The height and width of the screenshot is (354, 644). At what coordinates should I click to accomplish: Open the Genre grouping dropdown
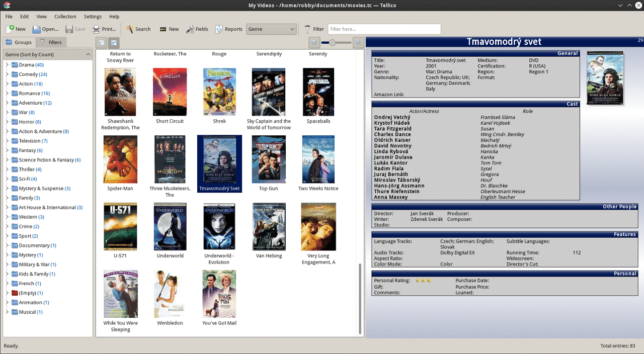point(271,29)
